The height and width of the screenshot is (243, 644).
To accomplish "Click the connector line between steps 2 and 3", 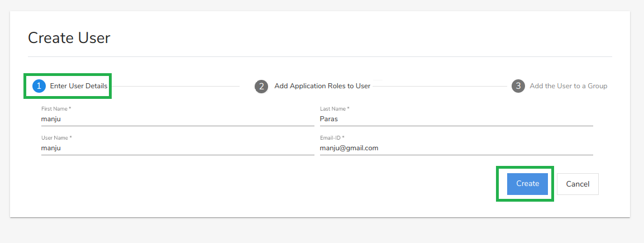I will tap(441, 86).
